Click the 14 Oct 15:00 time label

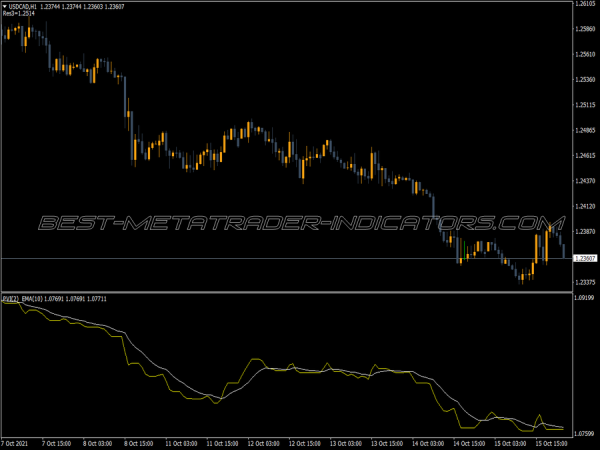(469, 444)
